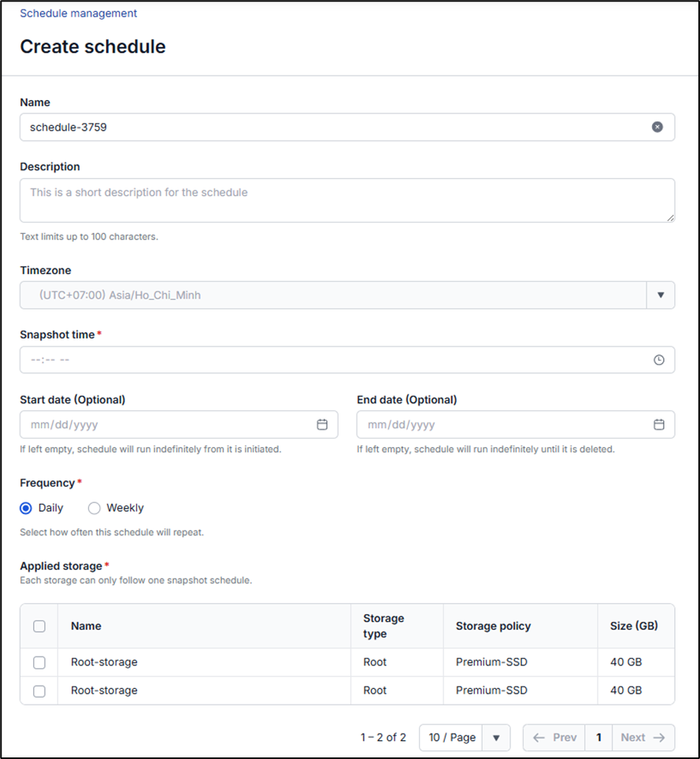Click into the Description text area

point(346,200)
